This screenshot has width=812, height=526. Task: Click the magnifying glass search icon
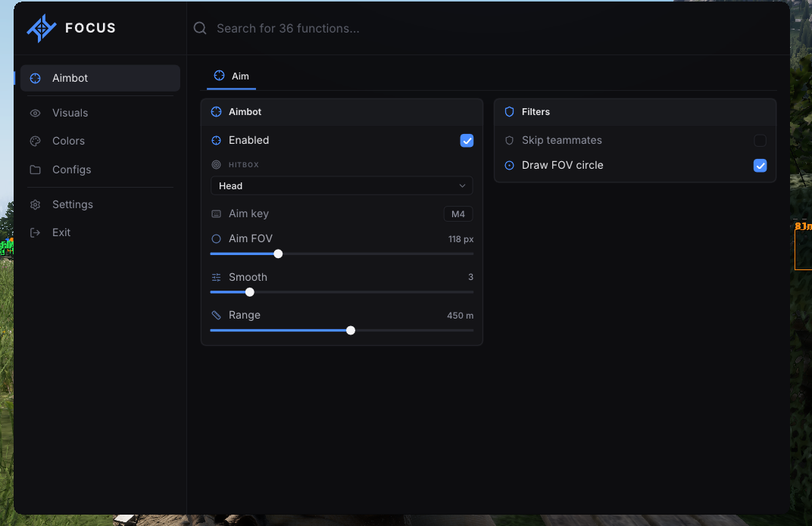pyautogui.click(x=200, y=28)
